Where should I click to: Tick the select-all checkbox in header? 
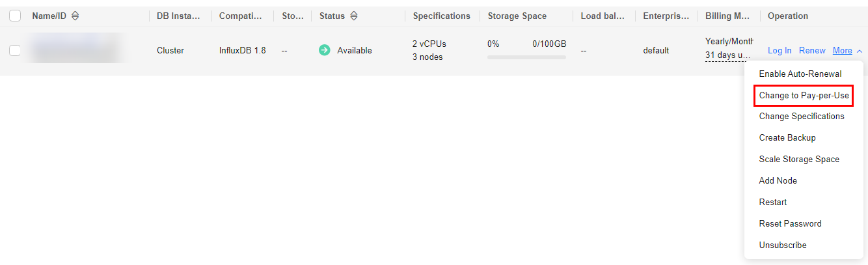coord(15,16)
